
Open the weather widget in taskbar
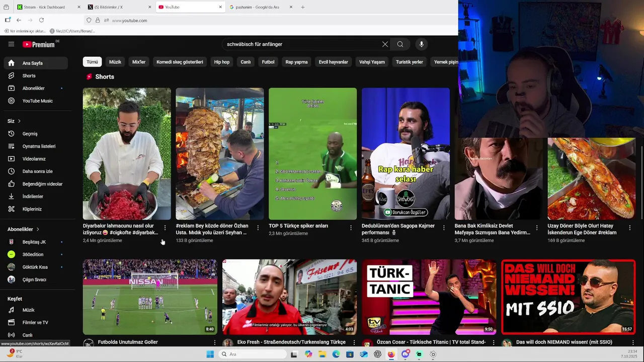(14, 354)
